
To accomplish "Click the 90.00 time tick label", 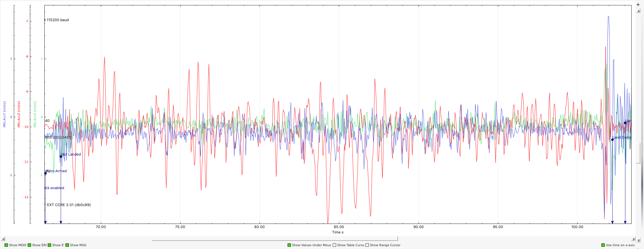I will [x=419, y=227].
